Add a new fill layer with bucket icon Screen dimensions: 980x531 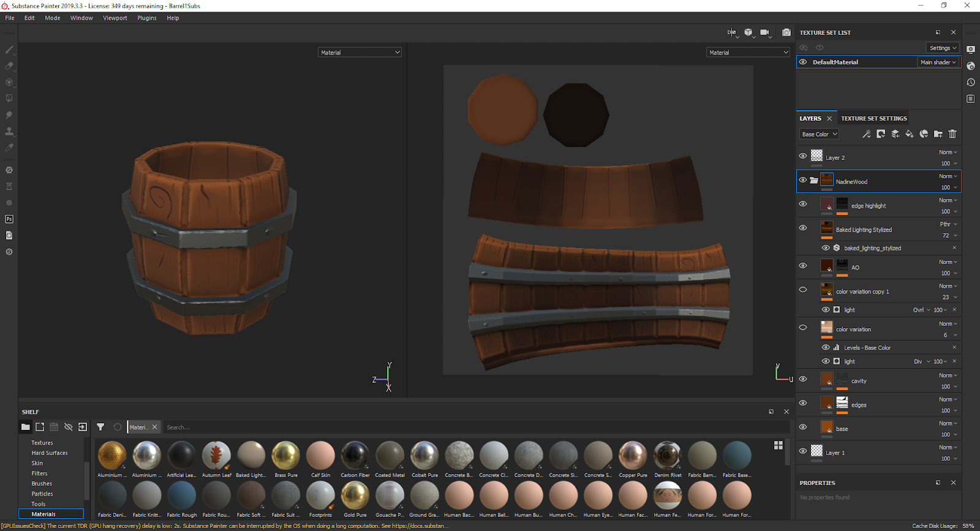click(910, 134)
